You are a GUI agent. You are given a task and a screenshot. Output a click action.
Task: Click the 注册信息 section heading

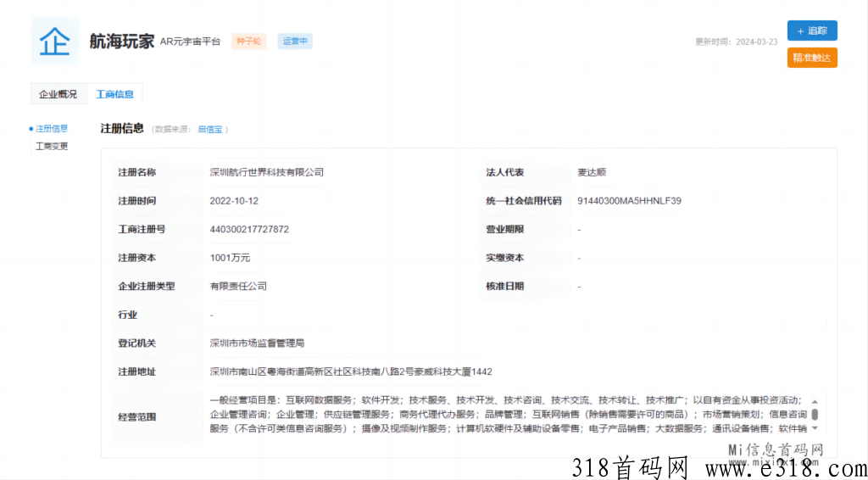[x=122, y=128]
